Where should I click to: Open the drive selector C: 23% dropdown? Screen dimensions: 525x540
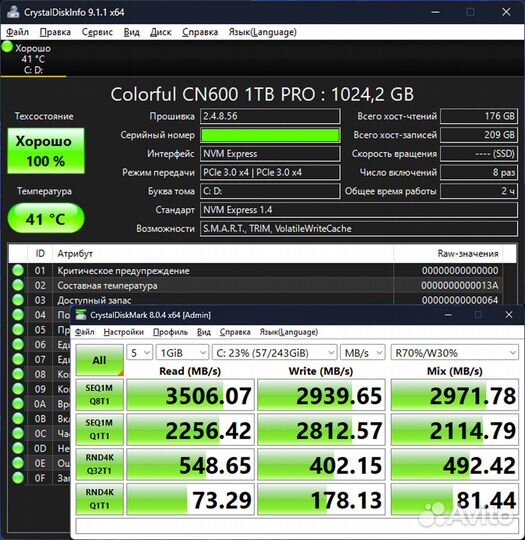coord(274,353)
